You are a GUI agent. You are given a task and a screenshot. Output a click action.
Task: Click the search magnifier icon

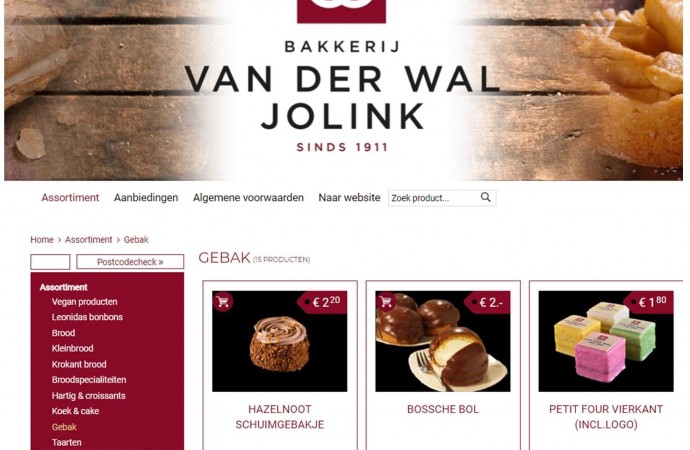click(485, 198)
